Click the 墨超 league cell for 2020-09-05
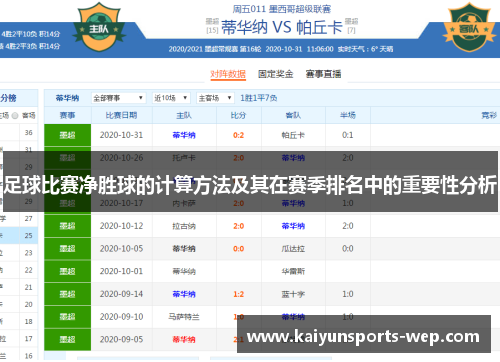 pyautogui.click(x=67, y=339)
